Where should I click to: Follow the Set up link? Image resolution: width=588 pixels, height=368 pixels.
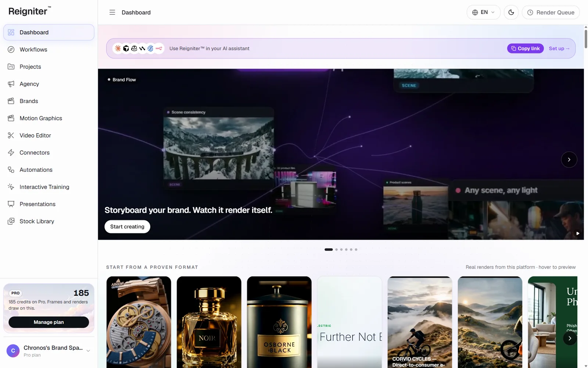click(x=559, y=49)
